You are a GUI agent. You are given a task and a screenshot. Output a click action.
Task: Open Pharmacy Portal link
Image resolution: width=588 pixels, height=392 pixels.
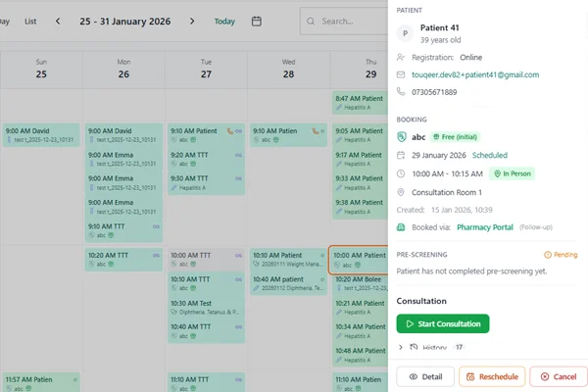(484, 227)
